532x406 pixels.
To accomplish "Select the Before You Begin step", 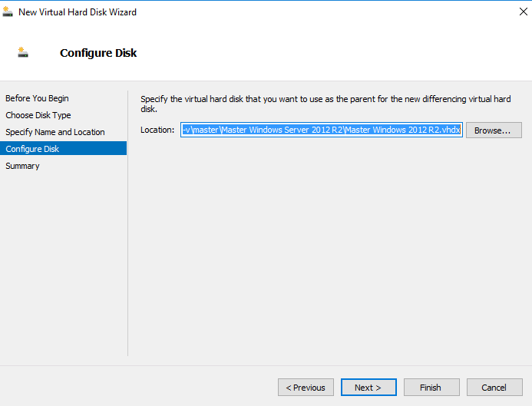I will pos(37,98).
